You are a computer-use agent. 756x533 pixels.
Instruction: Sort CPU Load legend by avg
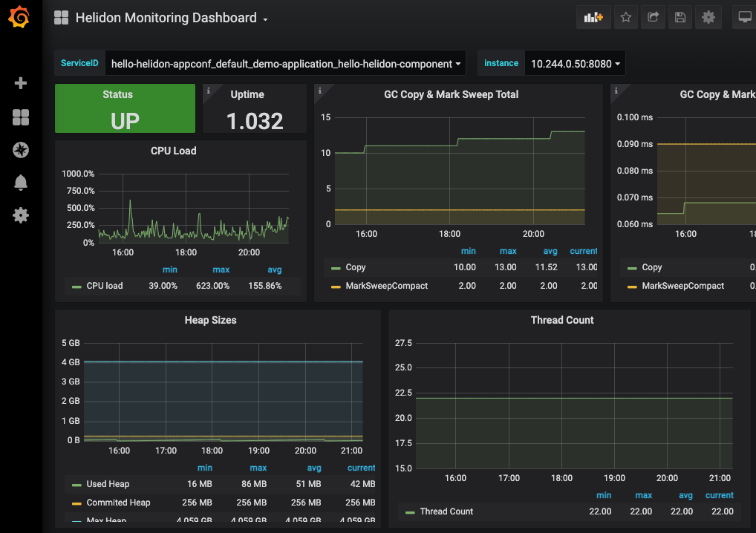point(274,270)
